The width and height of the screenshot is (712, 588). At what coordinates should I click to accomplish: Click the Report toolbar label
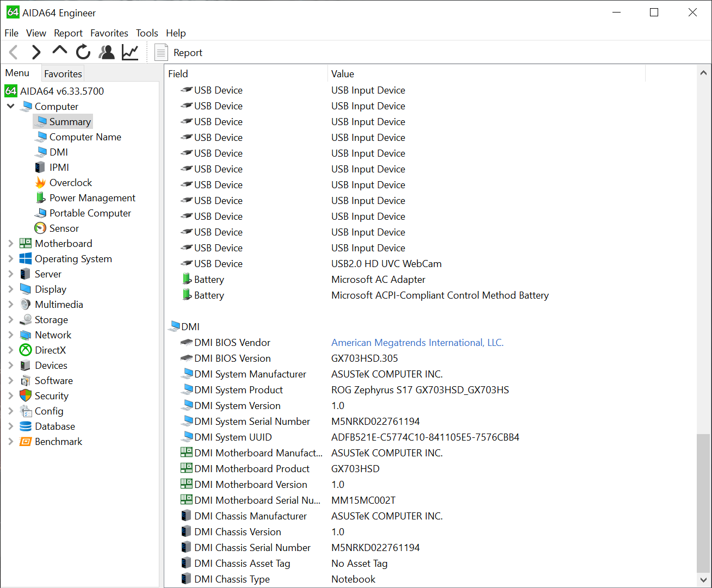click(188, 53)
